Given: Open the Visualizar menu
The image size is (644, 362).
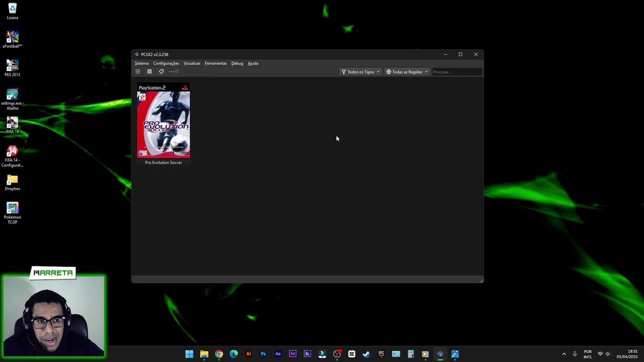Looking at the screenshot, I should click(x=192, y=63).
